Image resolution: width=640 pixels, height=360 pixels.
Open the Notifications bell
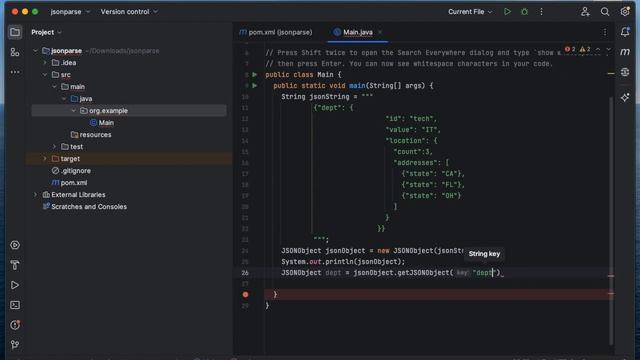click(x=625, y=32)
